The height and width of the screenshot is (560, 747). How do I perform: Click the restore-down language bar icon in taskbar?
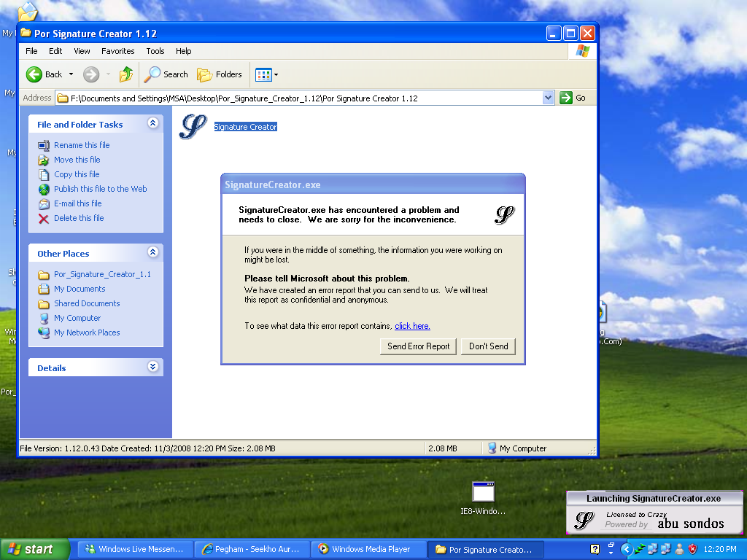point(611,545)
